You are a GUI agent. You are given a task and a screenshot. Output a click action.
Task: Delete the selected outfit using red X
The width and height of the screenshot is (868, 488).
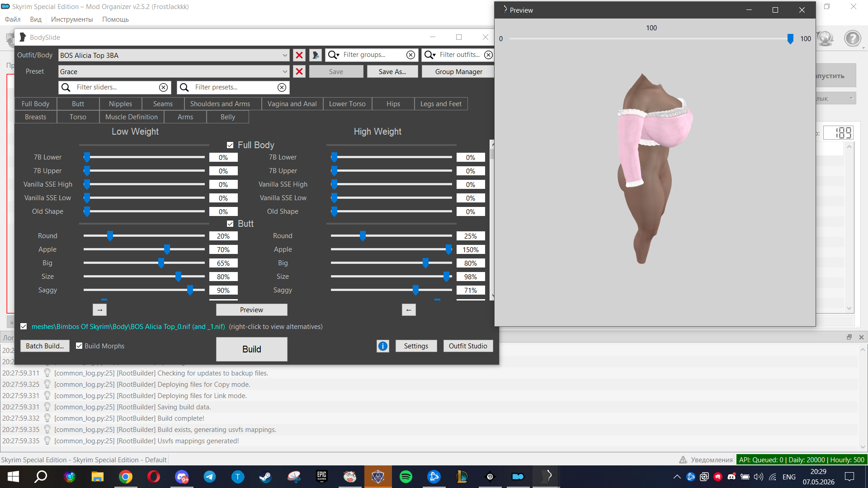(x=299, y=55)
